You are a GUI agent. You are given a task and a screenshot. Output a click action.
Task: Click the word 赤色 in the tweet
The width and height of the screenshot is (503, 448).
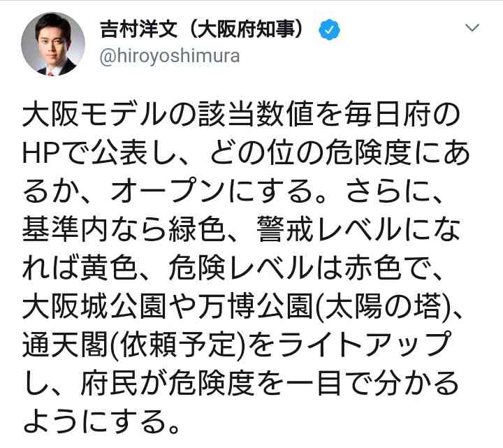click(373, 268)
